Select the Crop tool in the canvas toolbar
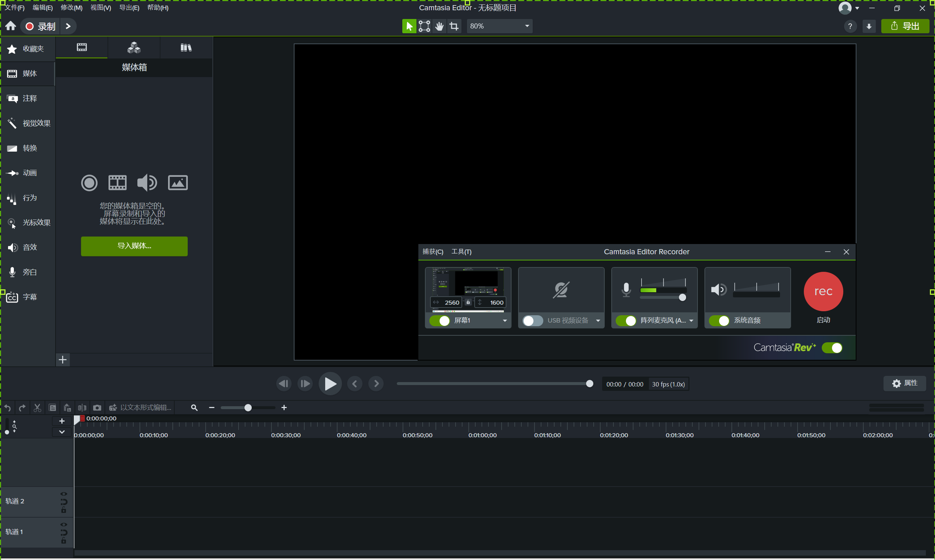The height and width of the screenshot is (560, 935). (454, 26)
